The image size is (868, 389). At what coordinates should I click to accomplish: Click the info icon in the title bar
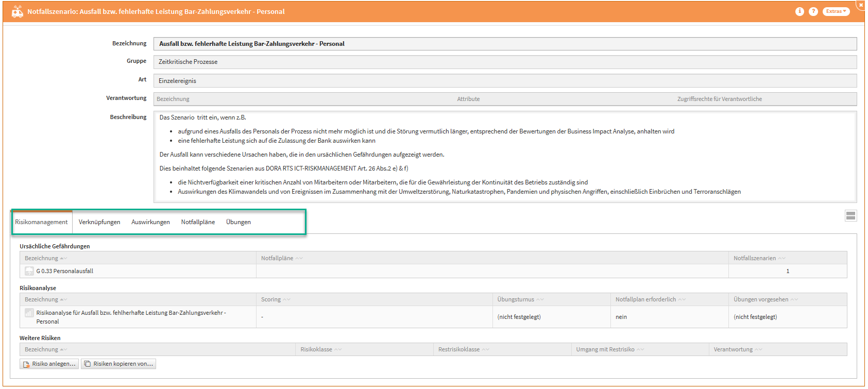click(799, 11)
